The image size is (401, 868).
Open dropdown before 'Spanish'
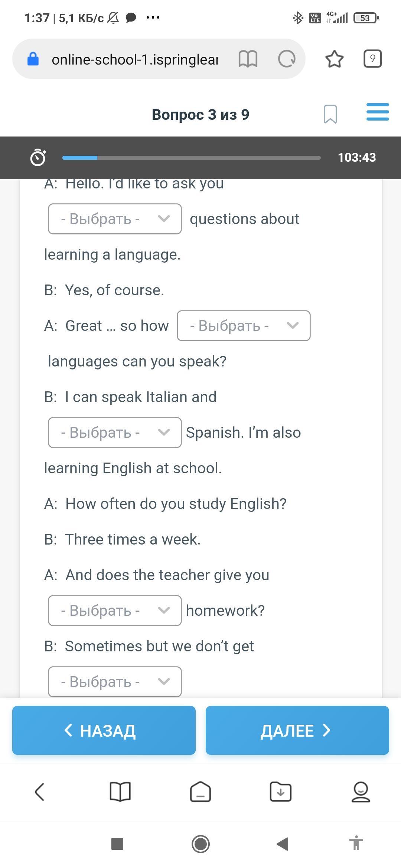pos(115,433)
